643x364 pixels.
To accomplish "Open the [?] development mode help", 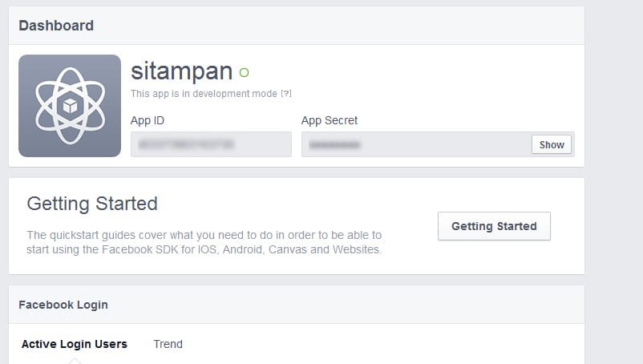I will [x=286, y=94].
